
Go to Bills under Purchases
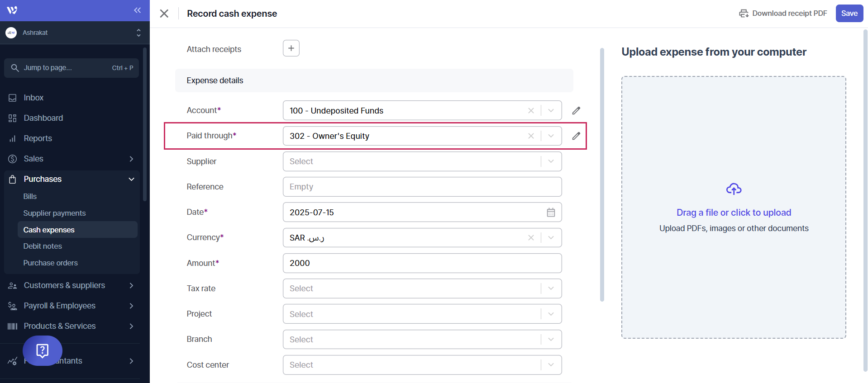30,196
